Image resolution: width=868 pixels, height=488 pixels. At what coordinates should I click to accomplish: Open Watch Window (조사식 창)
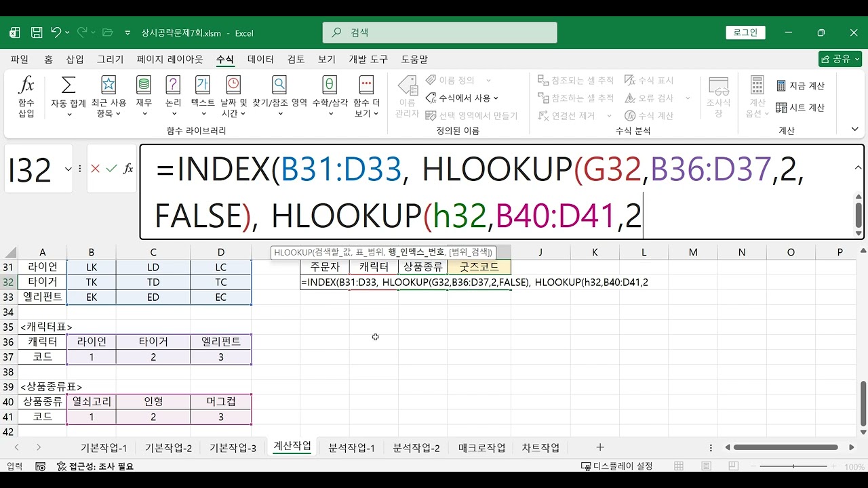718,96
